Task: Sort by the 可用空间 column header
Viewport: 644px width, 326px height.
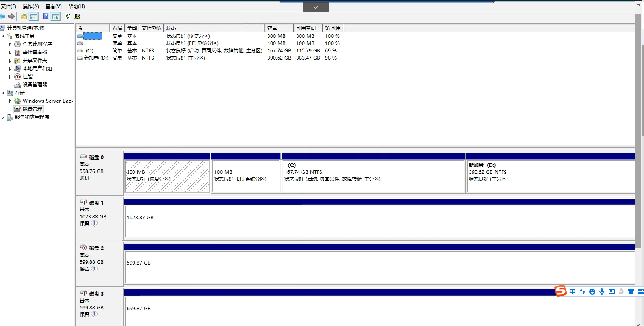Action: pyautogui.click(x=308, y=28)
